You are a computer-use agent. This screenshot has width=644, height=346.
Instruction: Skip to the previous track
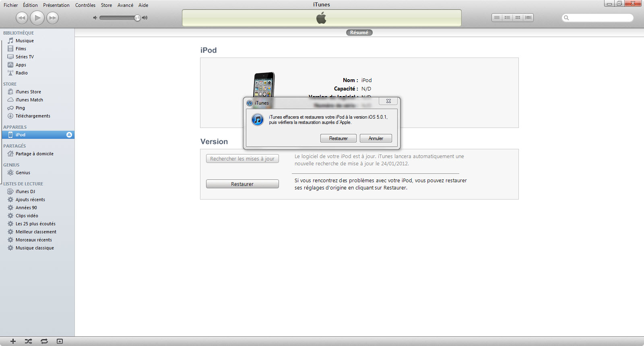pyautogui.click(x=22, y=18)
